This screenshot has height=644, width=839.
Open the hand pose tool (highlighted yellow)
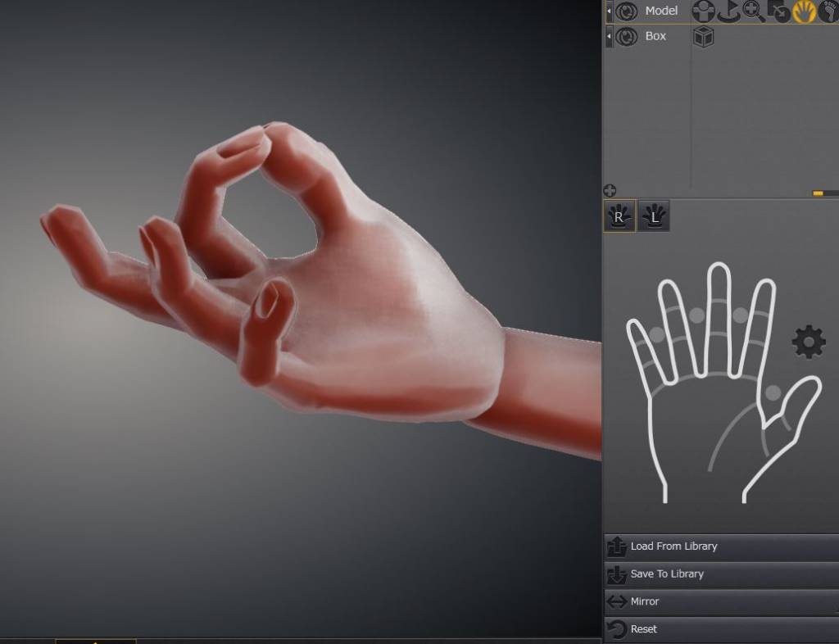coord(804,11)
